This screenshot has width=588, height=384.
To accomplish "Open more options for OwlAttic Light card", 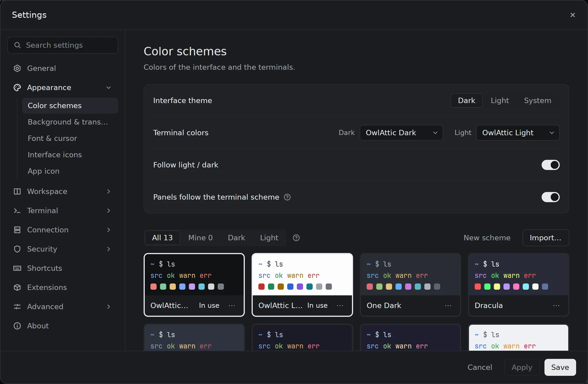I will 340,306.
